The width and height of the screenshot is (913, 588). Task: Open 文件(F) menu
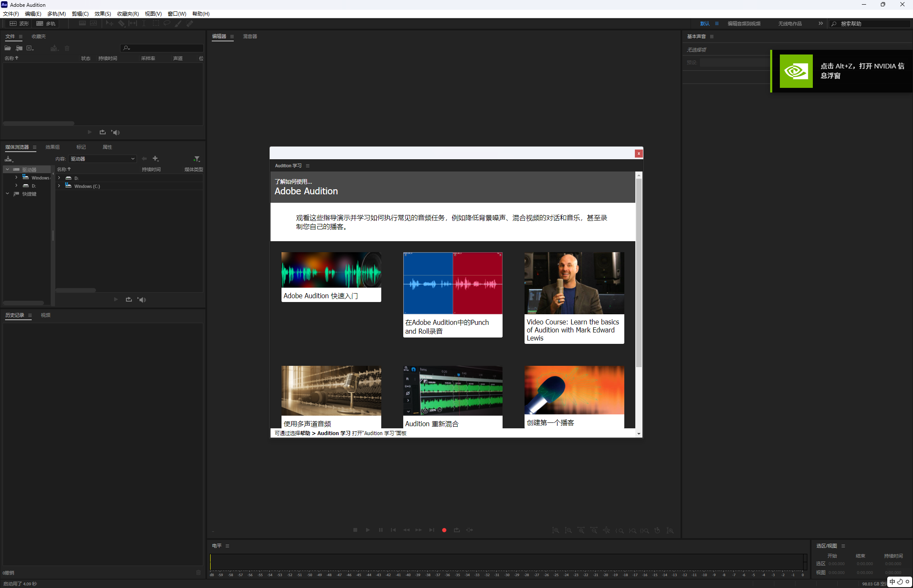(11, 14)
